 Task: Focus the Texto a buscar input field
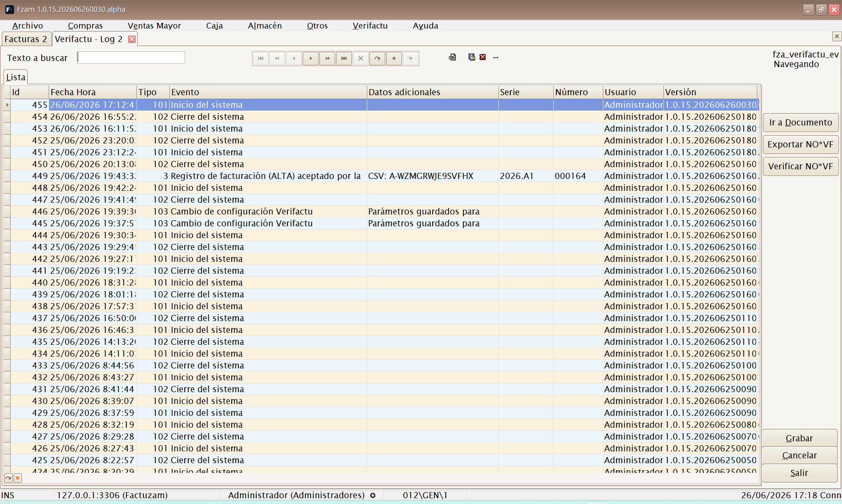coord(131,57)
